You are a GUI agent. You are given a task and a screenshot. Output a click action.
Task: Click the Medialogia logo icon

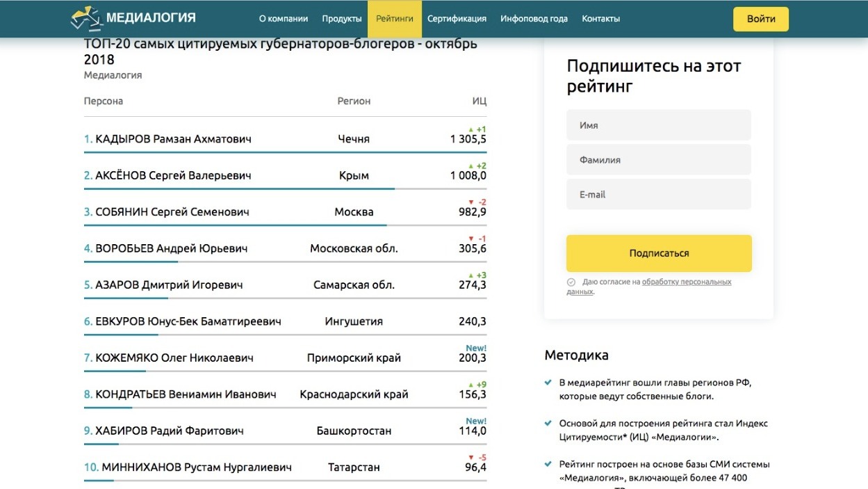[85, 19]
